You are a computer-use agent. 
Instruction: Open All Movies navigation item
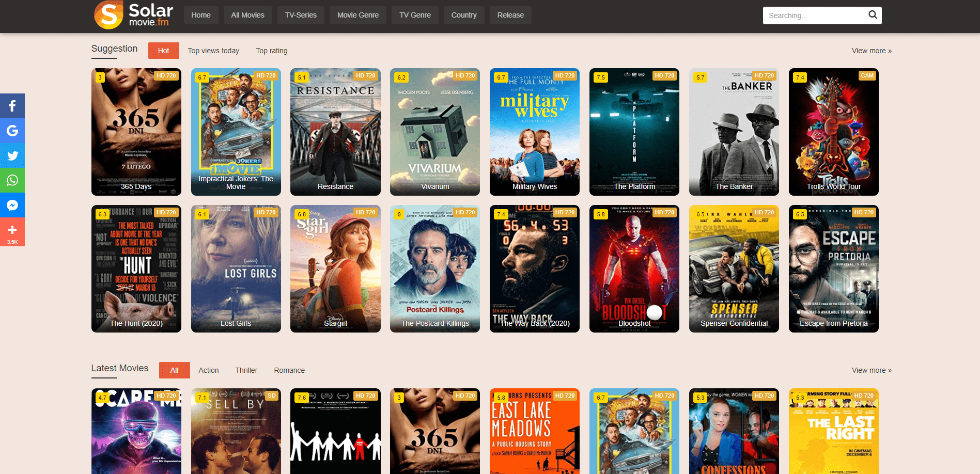coord(247,15)
